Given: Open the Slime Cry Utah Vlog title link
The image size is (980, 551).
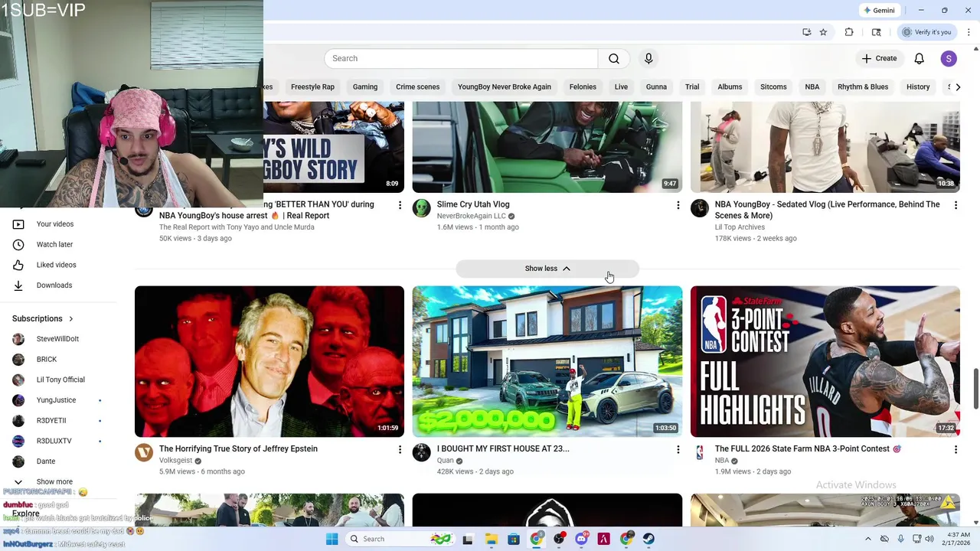Looking at the screenshot, I should pyautogui.click(x=473, y=205).
